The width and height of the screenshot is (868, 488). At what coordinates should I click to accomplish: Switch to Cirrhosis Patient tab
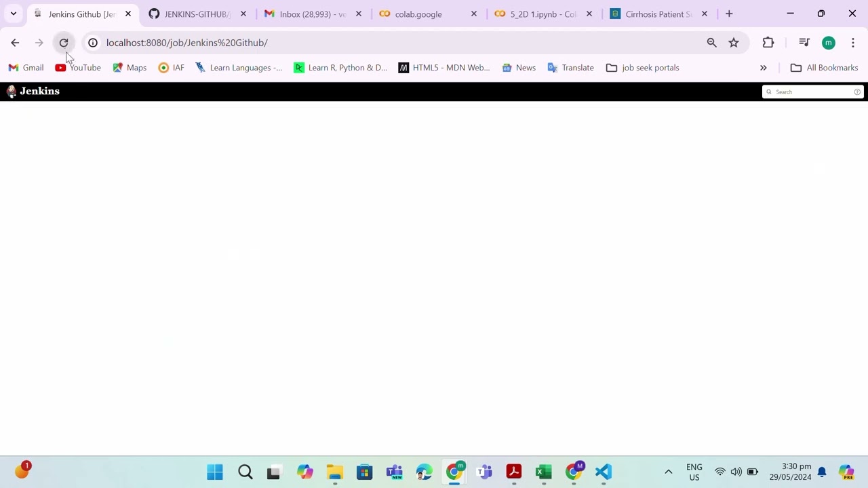tap(659, 14)
